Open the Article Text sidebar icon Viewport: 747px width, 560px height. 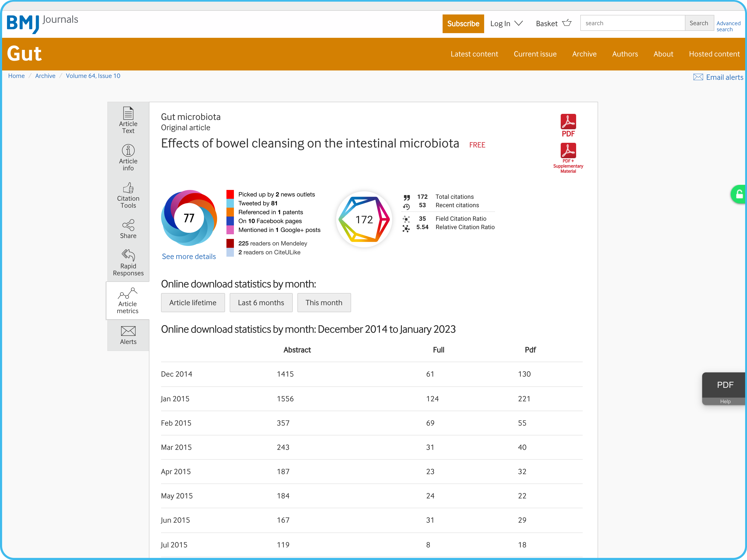128,113
